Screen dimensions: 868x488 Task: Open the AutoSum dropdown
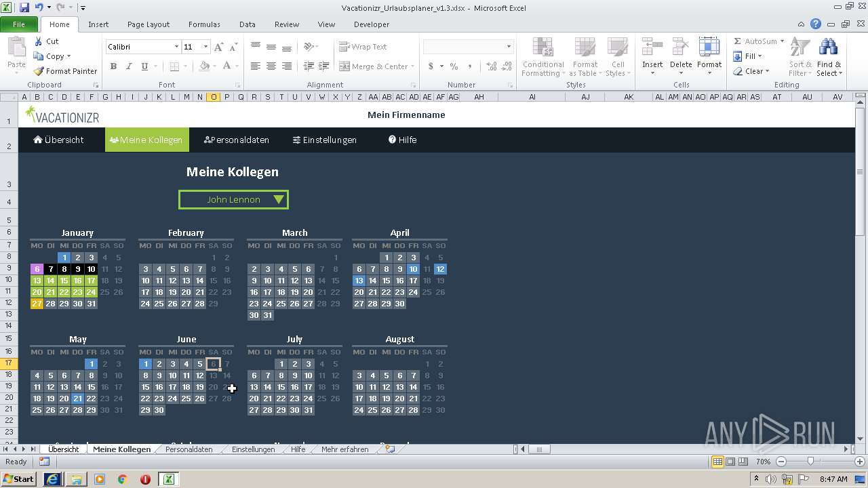point(782,41)
